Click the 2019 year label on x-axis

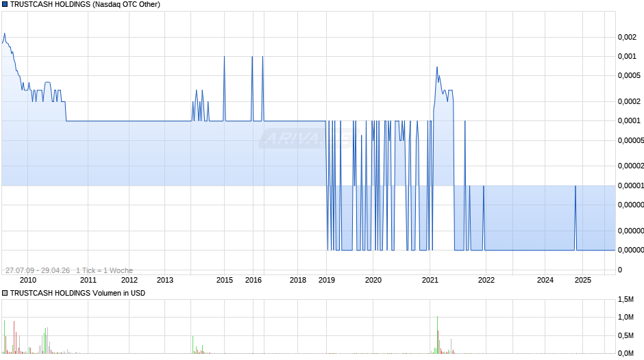coord(327,280)
